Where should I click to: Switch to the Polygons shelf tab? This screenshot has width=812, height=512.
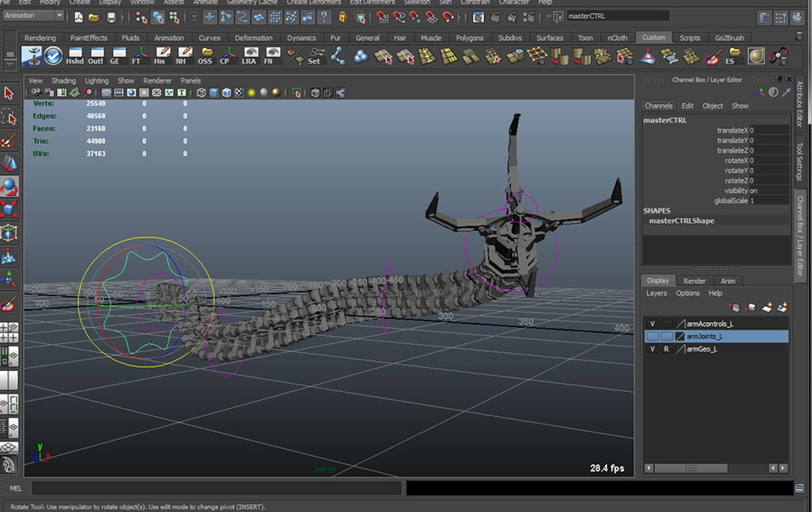[x=469, y=38]
